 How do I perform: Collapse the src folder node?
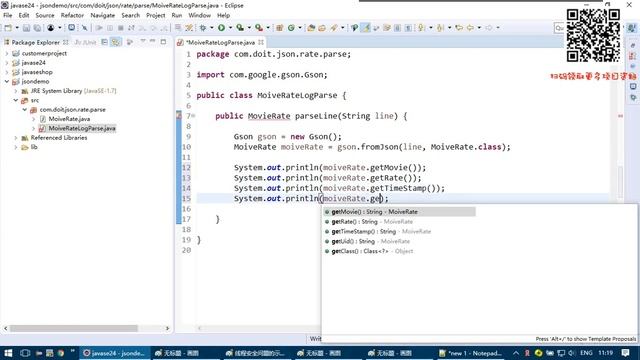[x=16, y=100]
